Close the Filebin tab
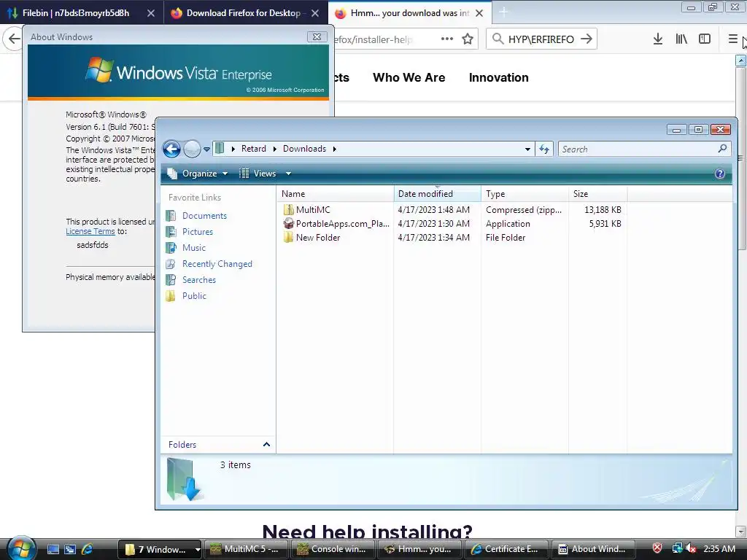The height and width of the screenshot is (560, 747). coord(150,13)
